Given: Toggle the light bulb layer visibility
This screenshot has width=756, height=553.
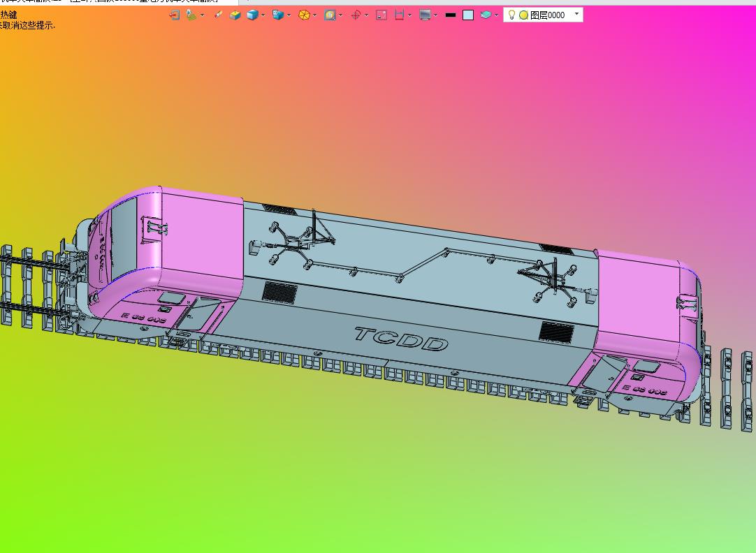Looking at the screenshot, I should [x=511, y=15].
